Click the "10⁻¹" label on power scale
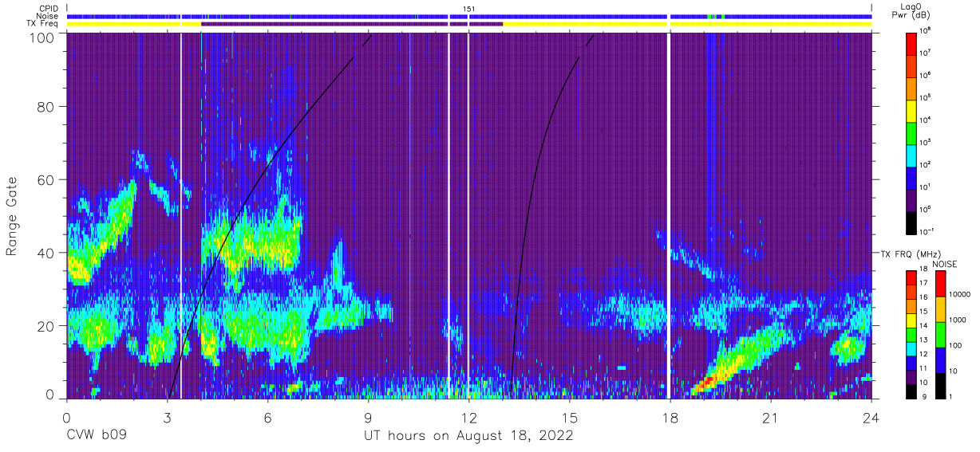 tap(927, 231)
